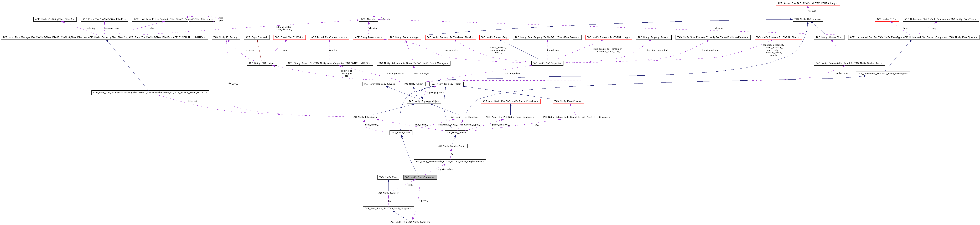Click TAO_Notify_Refcountable_Guard_T< TAO_Notify_Event_Manager > node

[413, 63]
